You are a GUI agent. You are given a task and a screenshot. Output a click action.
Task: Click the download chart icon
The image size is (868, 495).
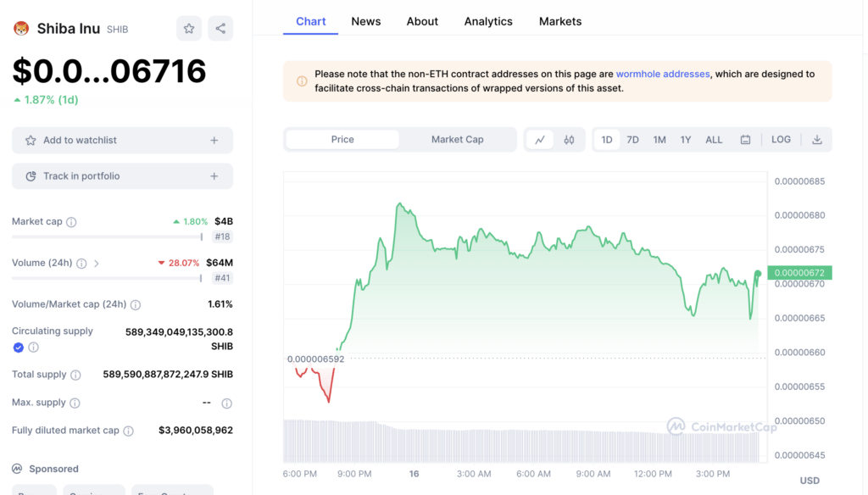tap(816, 140)
